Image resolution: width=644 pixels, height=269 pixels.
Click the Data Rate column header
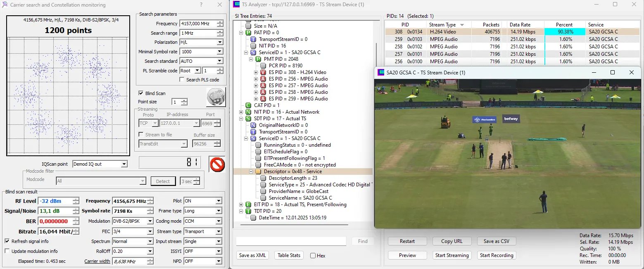click(x=520, y=25)
